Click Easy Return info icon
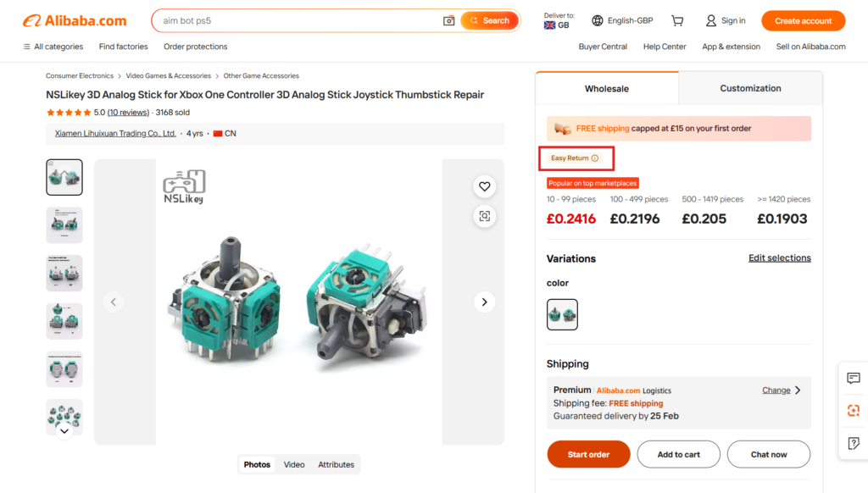This screenshot has width=868, height=493. (x=595, y=158)
